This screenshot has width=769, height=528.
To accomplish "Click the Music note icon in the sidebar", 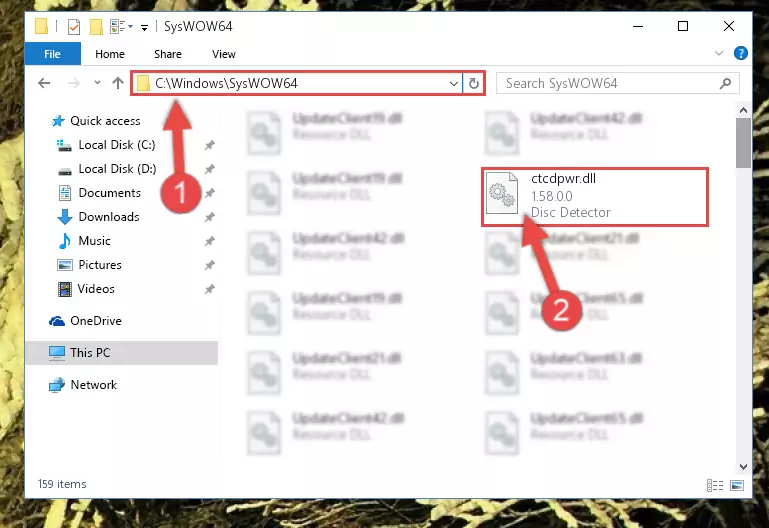I will click(x=65, y=241).
